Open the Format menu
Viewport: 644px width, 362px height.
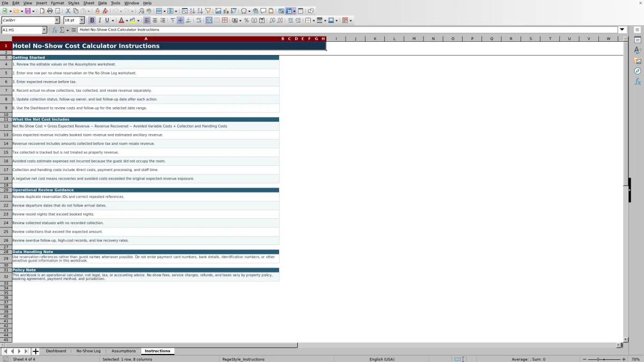click(x=57, y=3)
